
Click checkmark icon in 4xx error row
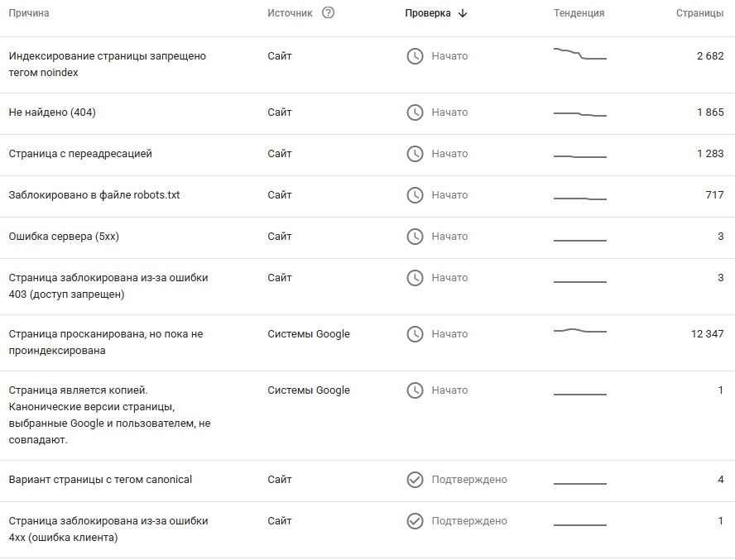pos(415,521)
